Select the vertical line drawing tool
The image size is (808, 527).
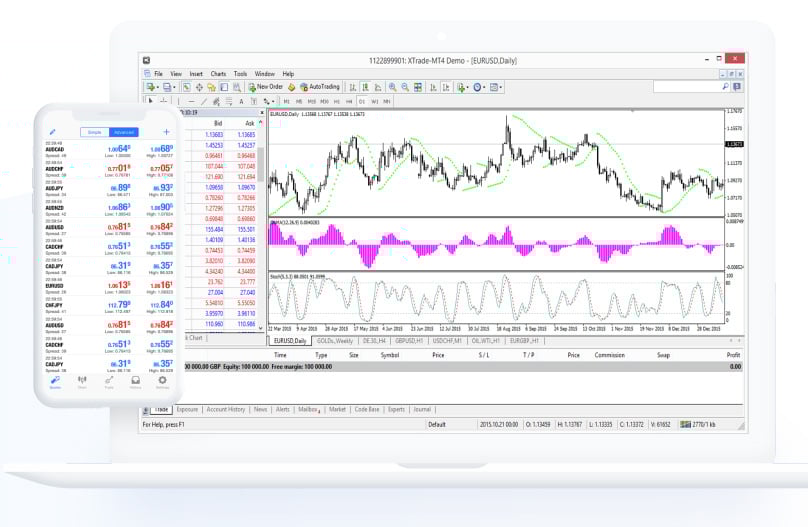(178, 101)
